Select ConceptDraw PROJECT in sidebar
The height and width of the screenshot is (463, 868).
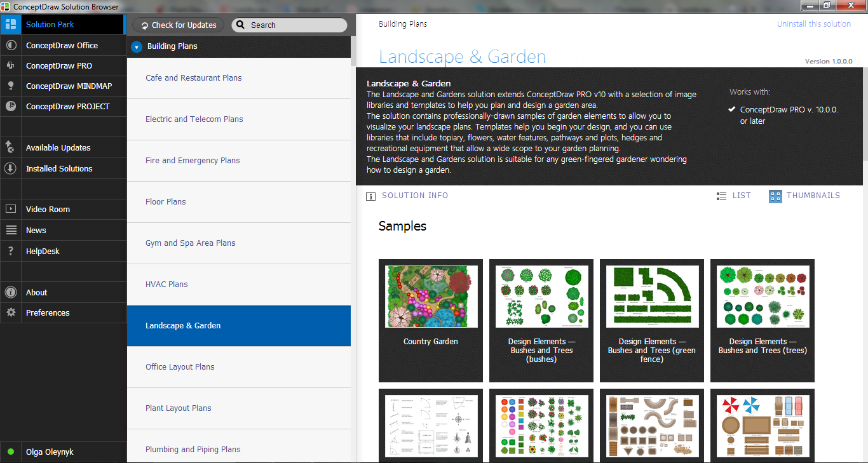tap(63, 106)
